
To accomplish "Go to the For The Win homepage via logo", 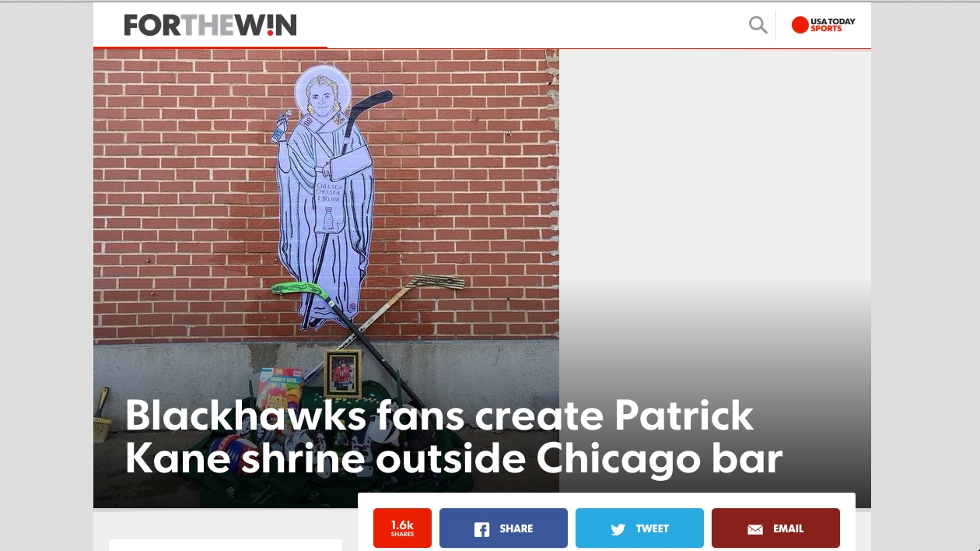I will pos(210,25).
